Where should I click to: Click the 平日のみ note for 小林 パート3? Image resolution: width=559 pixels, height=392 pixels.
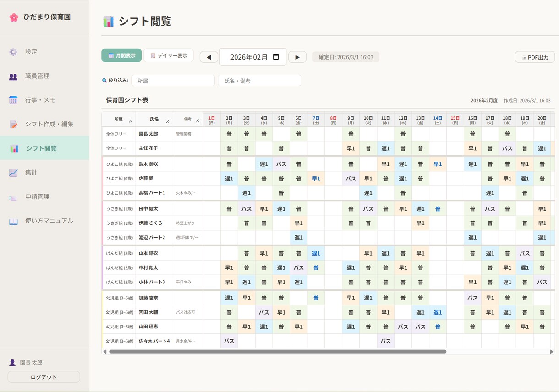click(184, 282)
